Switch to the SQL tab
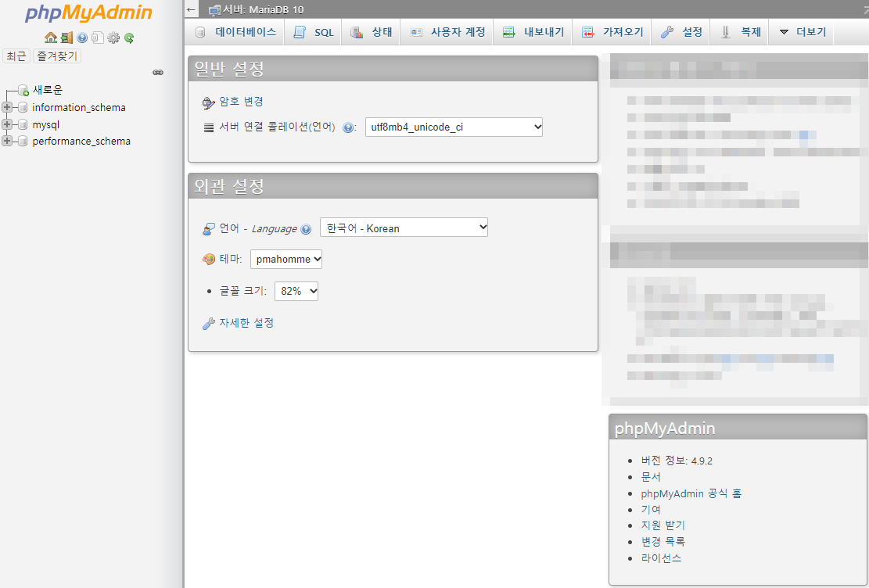The width and height of the screenshot is (869, 588). click(313, 32)
